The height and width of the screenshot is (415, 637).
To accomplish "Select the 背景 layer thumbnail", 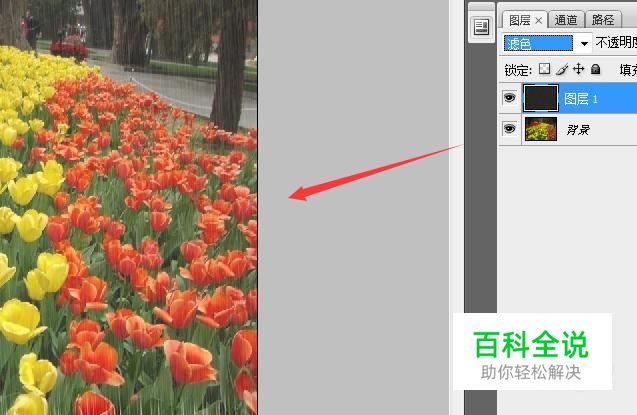I will [x=541, y=129].
